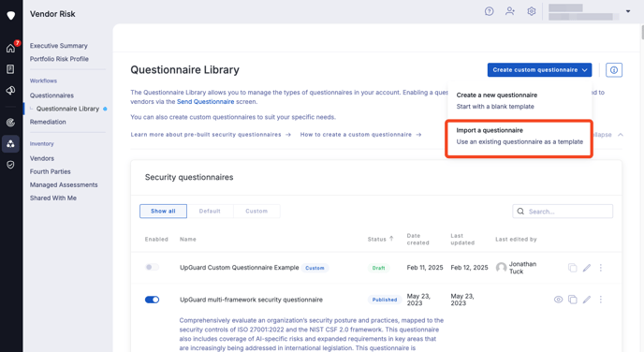Open the settings gear icon
Image resolution: width=644 pixels, height=352 pixels.
(531, 11)
